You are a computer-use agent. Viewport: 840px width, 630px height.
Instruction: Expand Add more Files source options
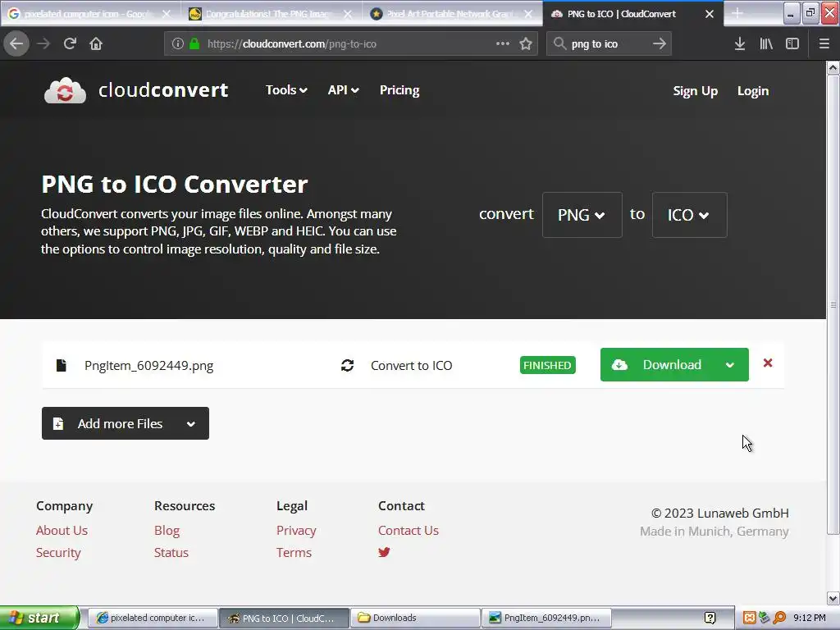click(190, 424)
